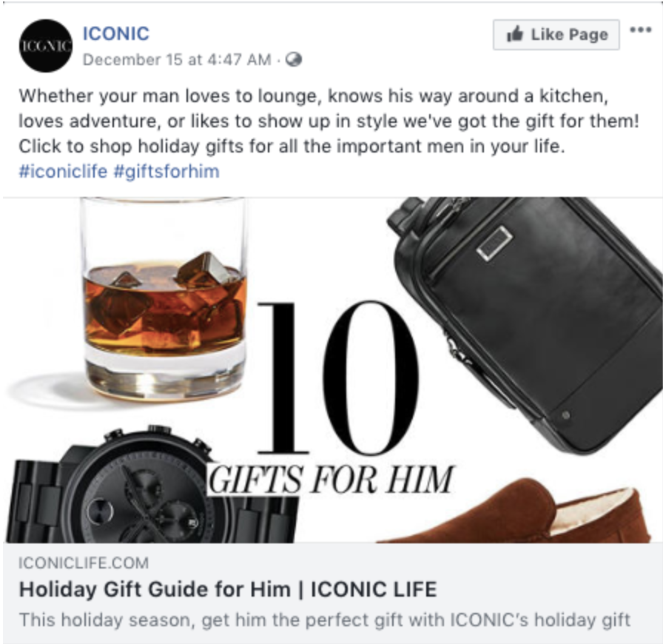Image resolution: width=663 pixels, height=644 pixels.
Task: Click the #giftsforhim hashtag
Action: pyautogui.click(x=166, y=172)
